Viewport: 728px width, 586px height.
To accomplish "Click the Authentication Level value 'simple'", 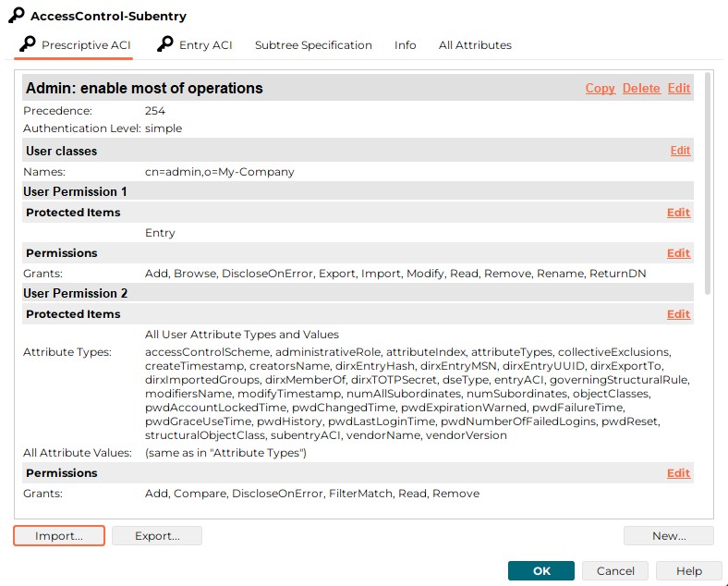I will (x=164, y=128).
